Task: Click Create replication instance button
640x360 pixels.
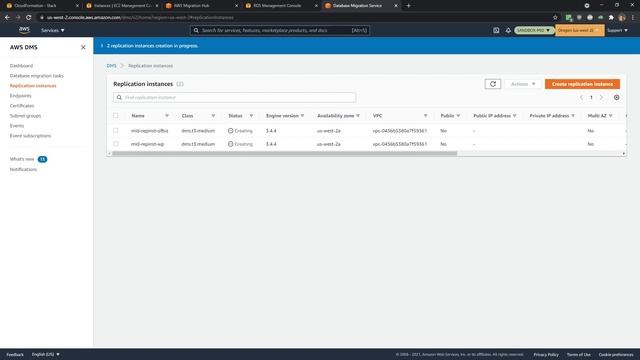Action: [582, 84]
